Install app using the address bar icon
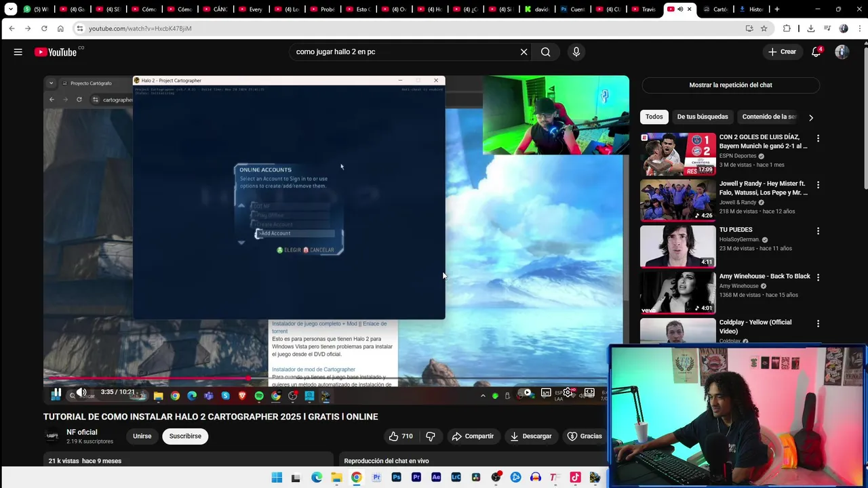The width and height of the screenshot is (868, 488). [749, 28]
